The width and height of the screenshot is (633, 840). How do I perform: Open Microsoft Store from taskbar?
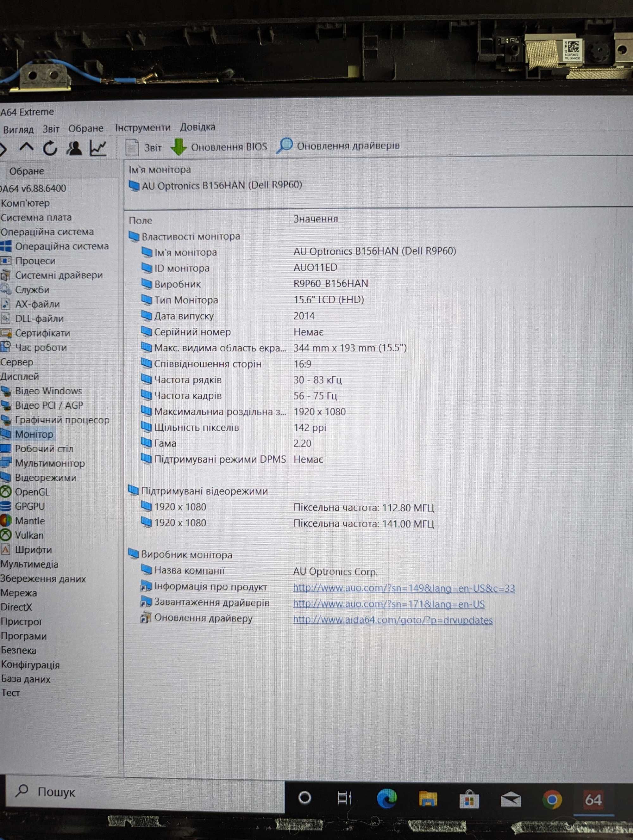[469, 800]
